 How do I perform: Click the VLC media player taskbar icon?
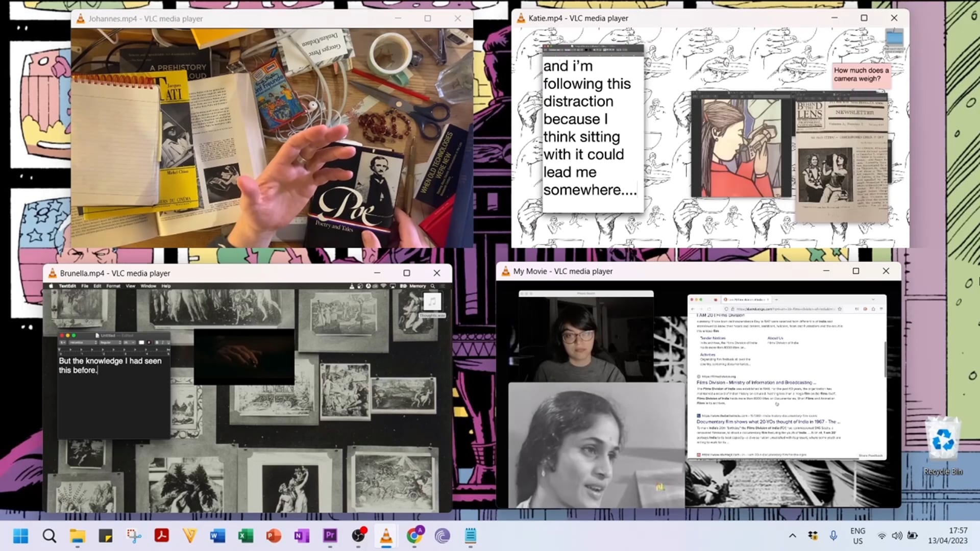(386, 536)
